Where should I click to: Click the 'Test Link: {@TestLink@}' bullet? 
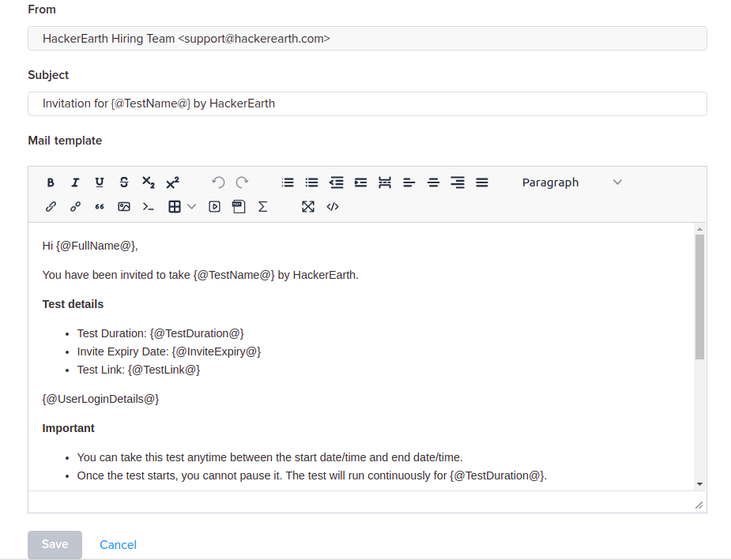click(x=138, y=370)
